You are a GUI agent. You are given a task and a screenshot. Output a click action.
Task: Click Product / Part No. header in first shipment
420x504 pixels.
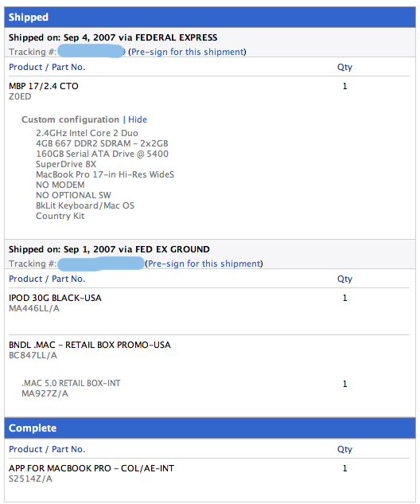(47, 67)
